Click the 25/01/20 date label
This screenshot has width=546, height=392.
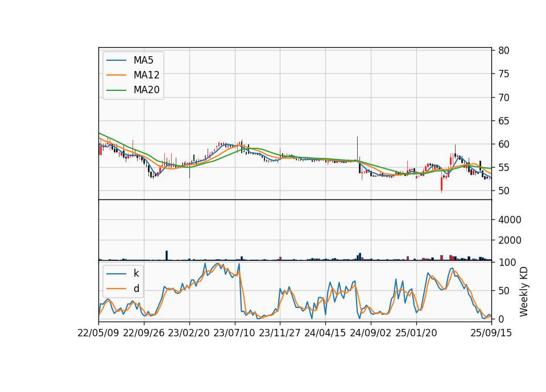click(x=416, y=333)
